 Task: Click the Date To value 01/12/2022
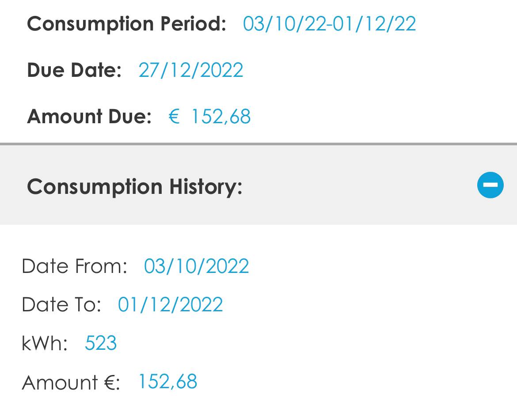[x=170, y=305]
